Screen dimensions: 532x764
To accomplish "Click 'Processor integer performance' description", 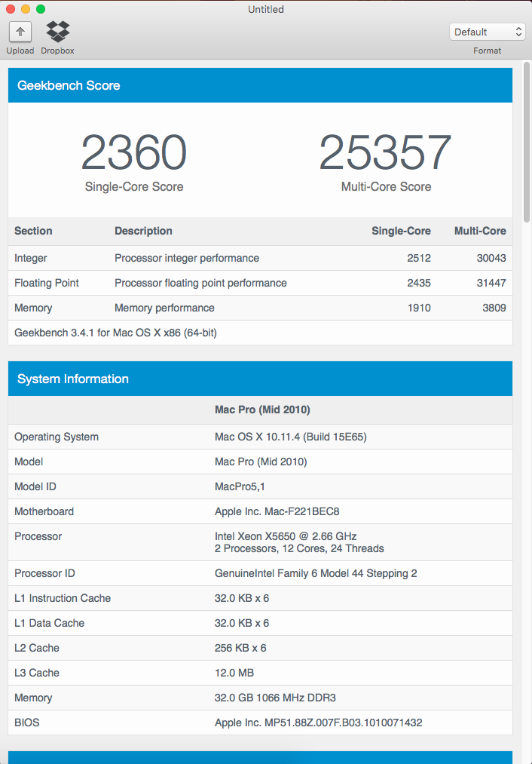I will point(187,258).
